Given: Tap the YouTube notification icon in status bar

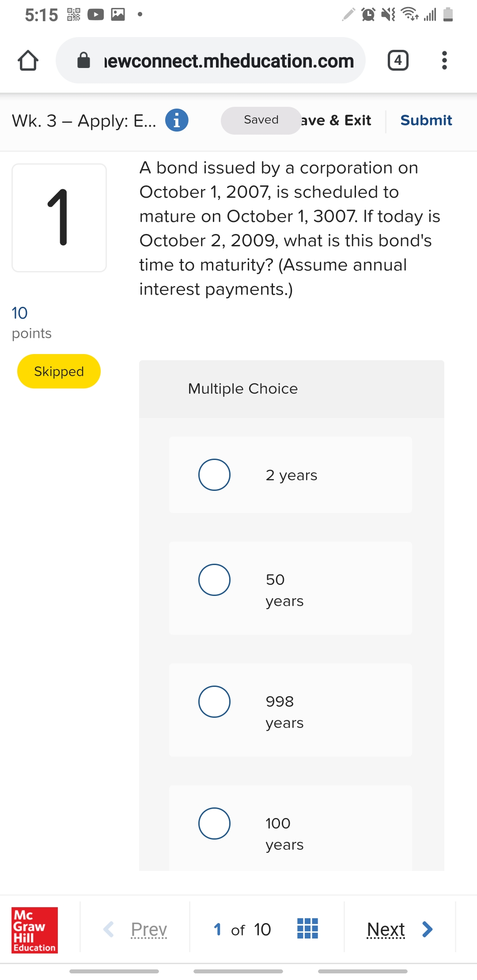Looking at the screenshot, I should click(95, 15).
